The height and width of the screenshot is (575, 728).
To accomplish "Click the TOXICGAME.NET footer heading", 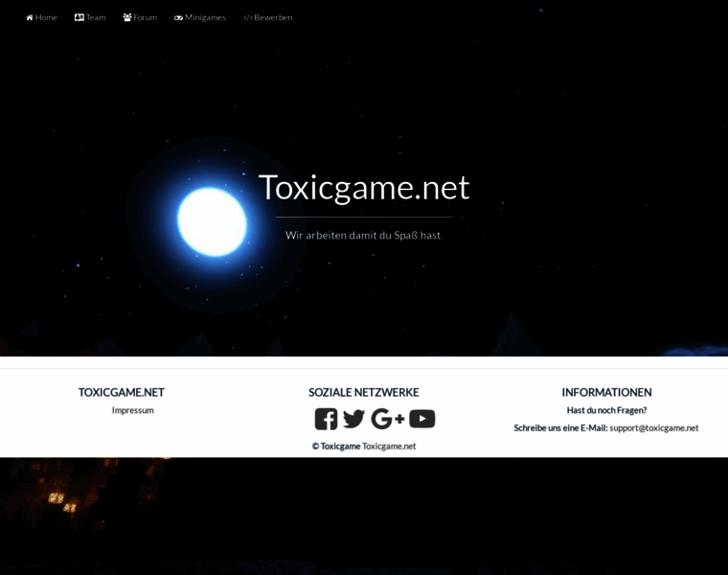I will (122, 393).
